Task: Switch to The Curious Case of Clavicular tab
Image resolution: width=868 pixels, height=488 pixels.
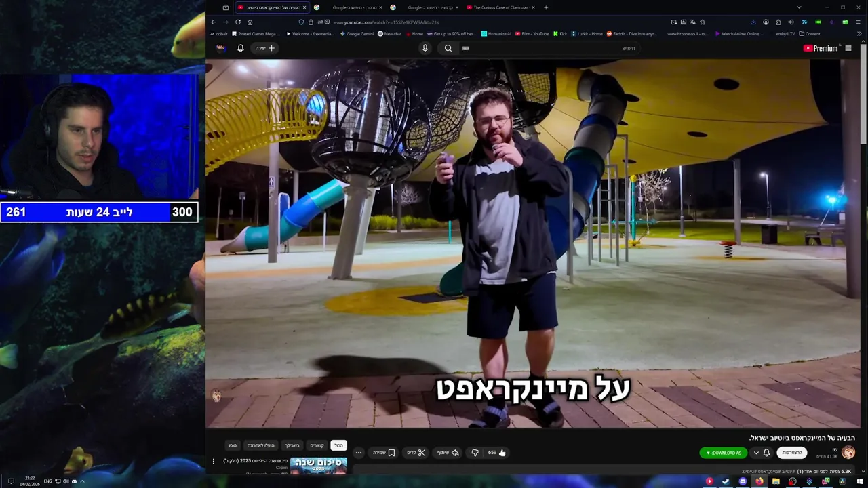Action: click(501, 7)
